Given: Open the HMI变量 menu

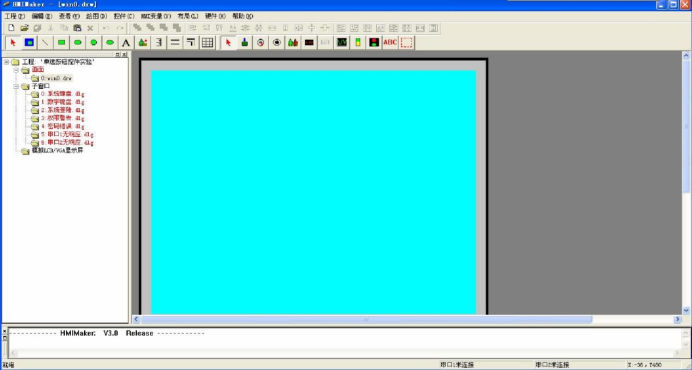Looking at the screenshot, I should point(156,16).
